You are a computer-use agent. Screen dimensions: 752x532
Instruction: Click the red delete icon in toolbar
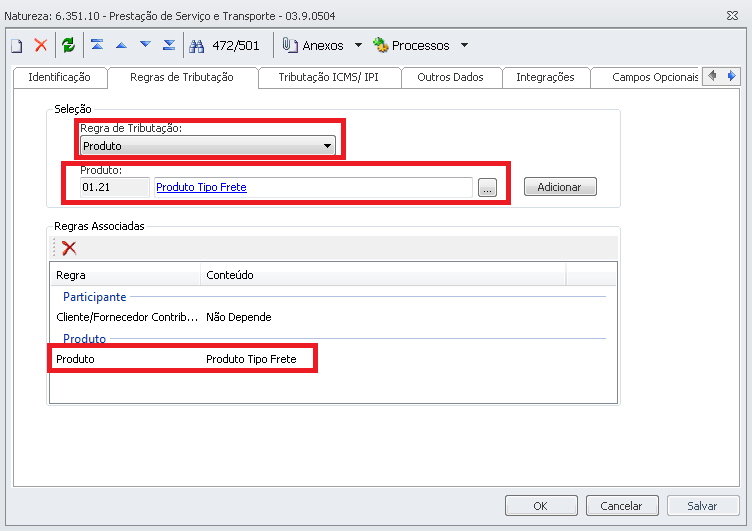click(x=41, y=45)
